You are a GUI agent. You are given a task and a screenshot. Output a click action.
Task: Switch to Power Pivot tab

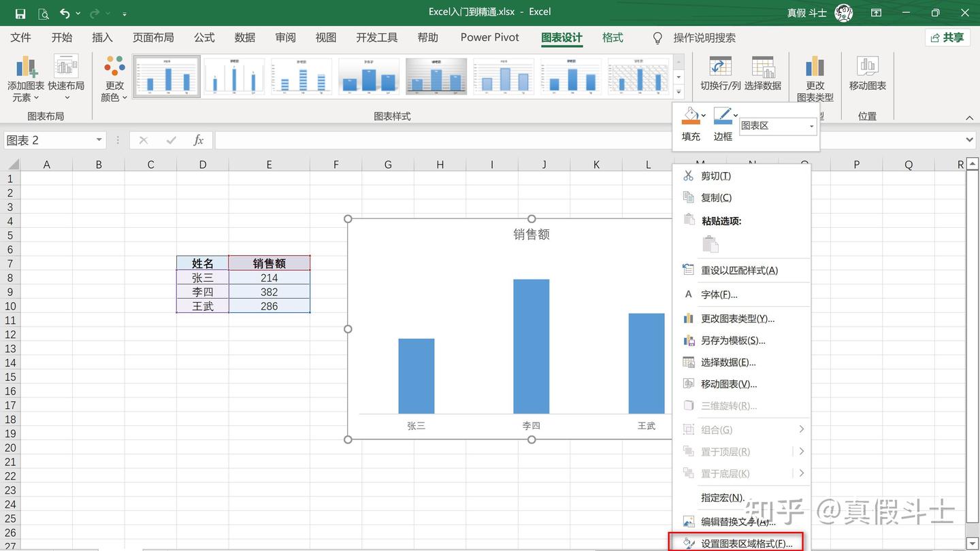[x=489, y=37]
